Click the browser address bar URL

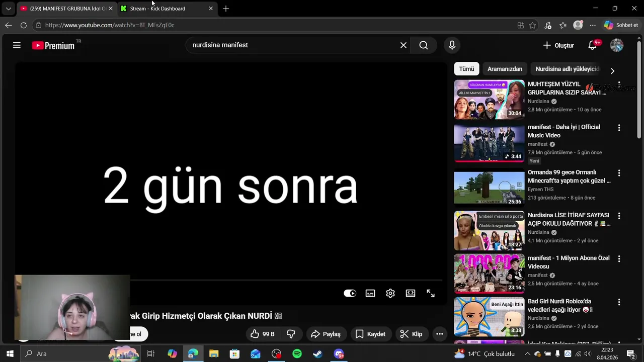pyautogui.click(x=110, y=25)
